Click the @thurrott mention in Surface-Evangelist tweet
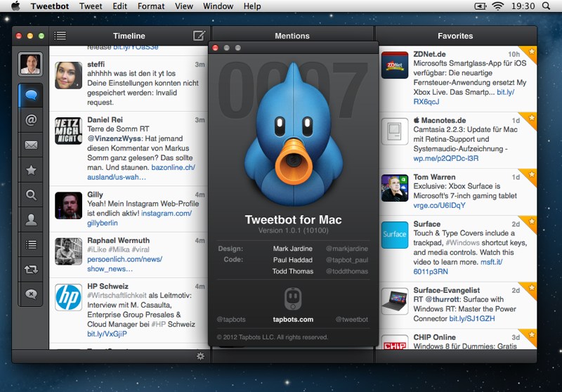Viewport: 562px width, 392px height. (442, 299)
